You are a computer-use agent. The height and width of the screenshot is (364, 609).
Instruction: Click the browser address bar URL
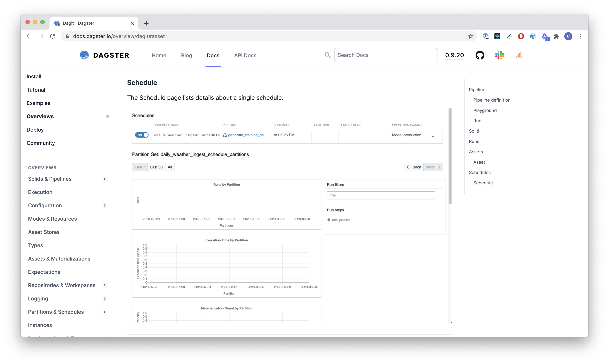pos(119,36)
